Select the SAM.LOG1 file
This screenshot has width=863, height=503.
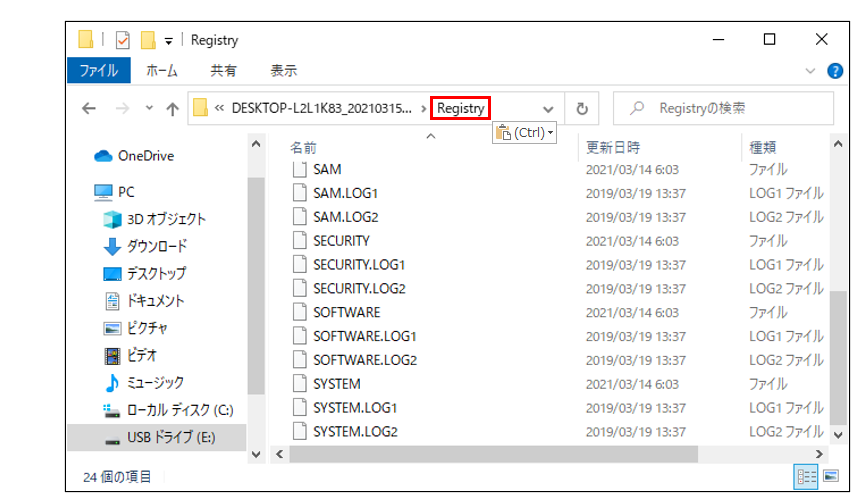click(346, 193)
